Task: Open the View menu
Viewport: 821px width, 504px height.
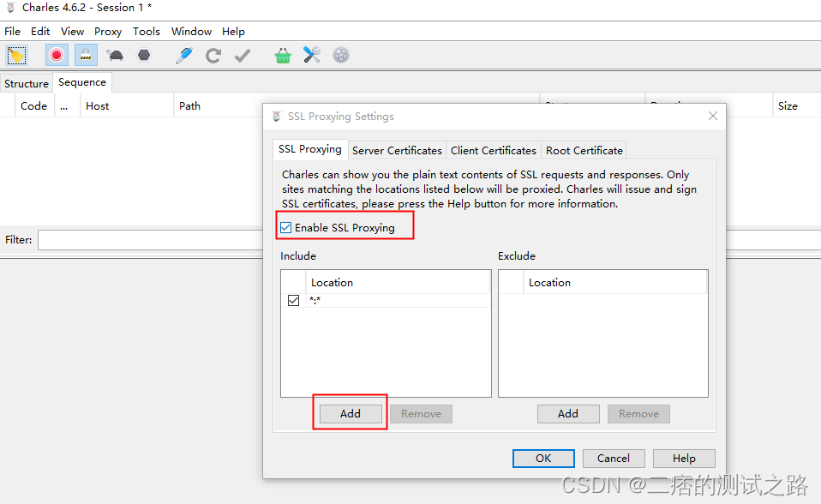Action: [x=72, y=32]
